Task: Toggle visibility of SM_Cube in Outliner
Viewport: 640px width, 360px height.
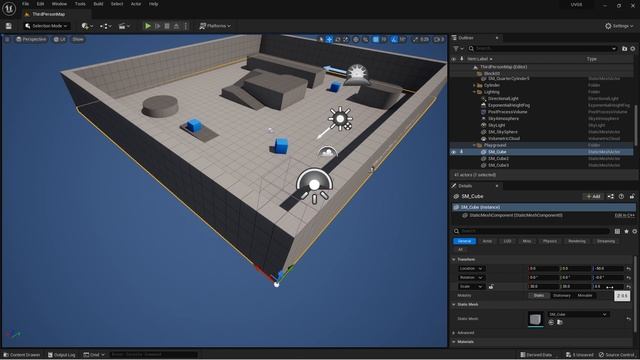Action: coord(453,152)
